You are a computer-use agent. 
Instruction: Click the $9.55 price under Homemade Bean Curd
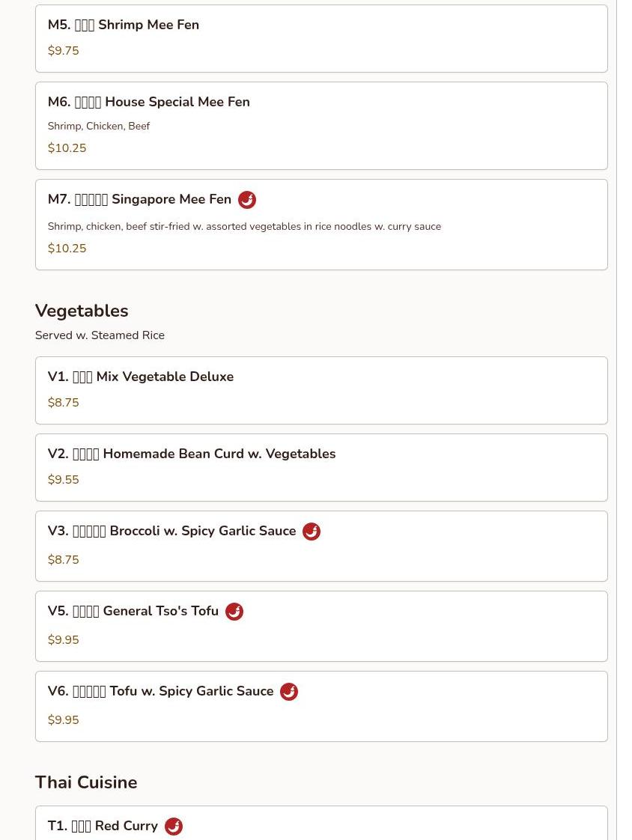coord(63,479)
